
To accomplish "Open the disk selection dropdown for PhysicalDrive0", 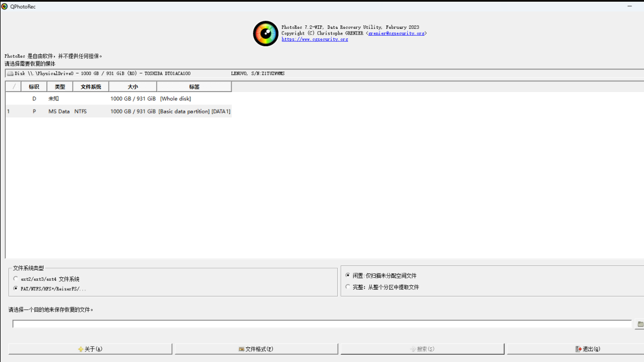I will pos(322,73).
